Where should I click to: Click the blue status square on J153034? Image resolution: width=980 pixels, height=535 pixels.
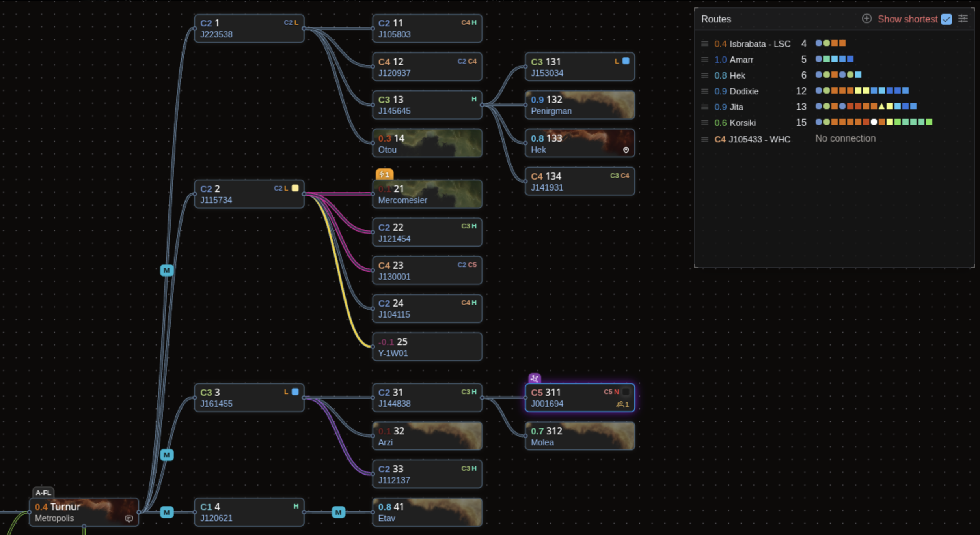[626, 61]
